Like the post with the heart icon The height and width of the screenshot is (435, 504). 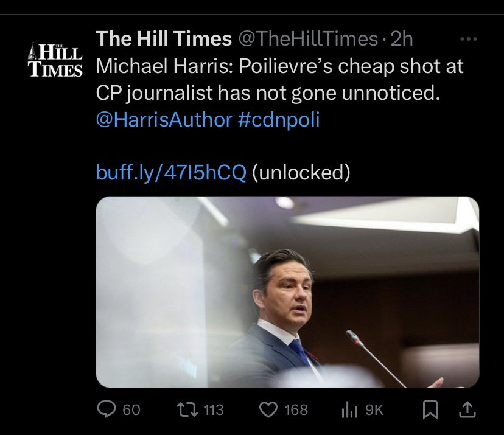[x=269, y=410]
